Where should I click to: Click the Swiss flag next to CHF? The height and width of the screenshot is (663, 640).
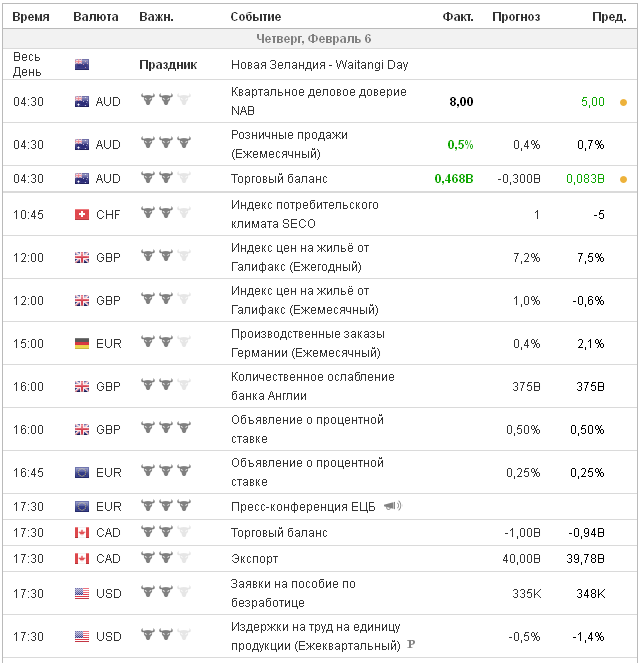click(x=82, y=215)
